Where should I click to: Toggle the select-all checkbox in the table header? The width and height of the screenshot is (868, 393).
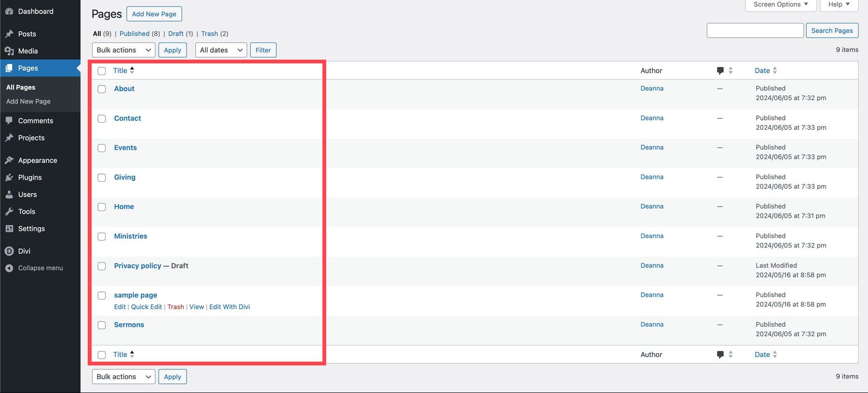[102, 71]
